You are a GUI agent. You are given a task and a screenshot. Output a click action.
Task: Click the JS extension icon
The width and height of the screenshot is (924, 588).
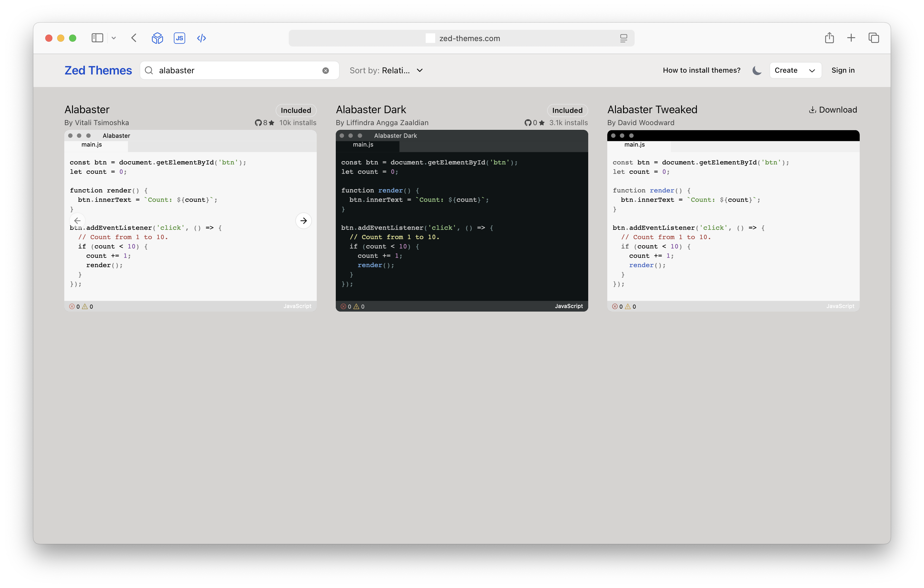pyautogui.click(x=180, y=38)
